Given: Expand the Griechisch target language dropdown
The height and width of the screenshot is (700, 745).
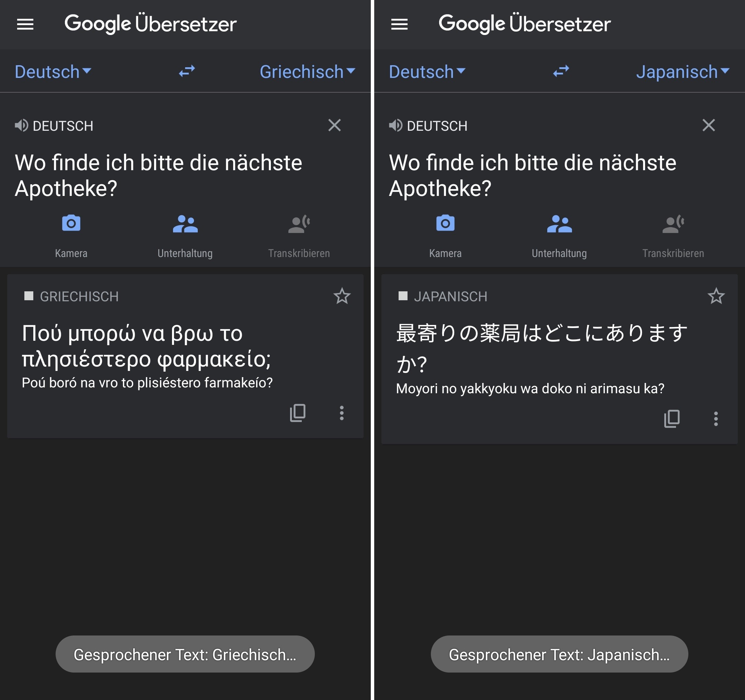Looking at the screenshot, I should tap(307, 71).
